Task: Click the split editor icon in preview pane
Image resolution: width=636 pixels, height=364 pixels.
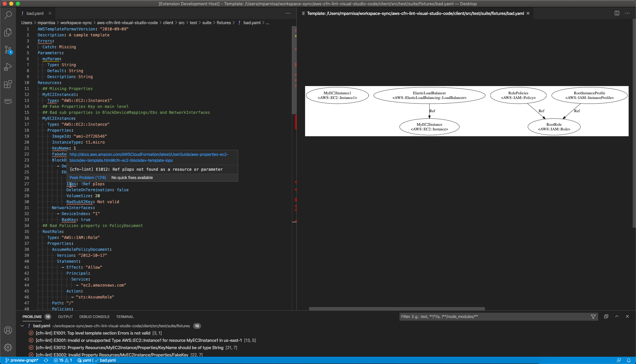Action: click(617, 13)
